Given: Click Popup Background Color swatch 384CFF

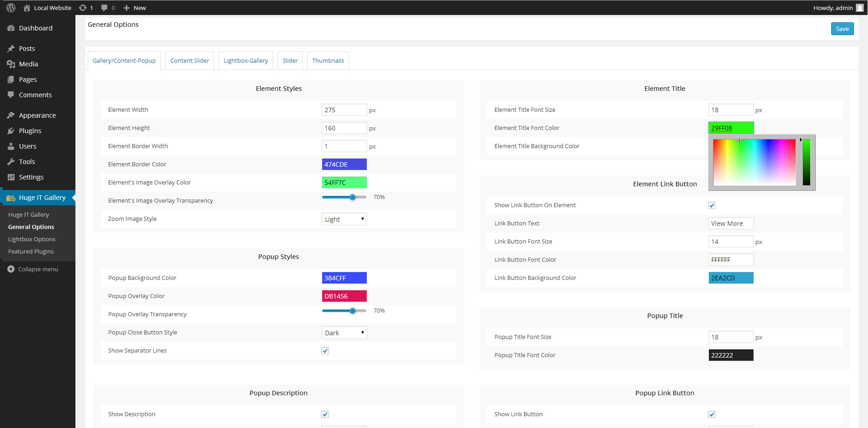Looking at the screenshot, I should (344, 278).
